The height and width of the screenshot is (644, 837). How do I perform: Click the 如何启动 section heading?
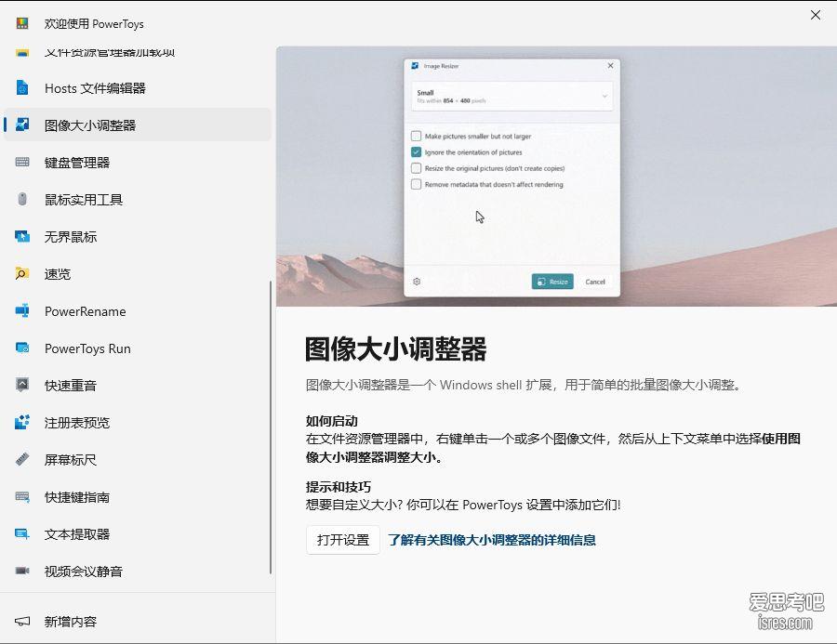pos(331,421)
